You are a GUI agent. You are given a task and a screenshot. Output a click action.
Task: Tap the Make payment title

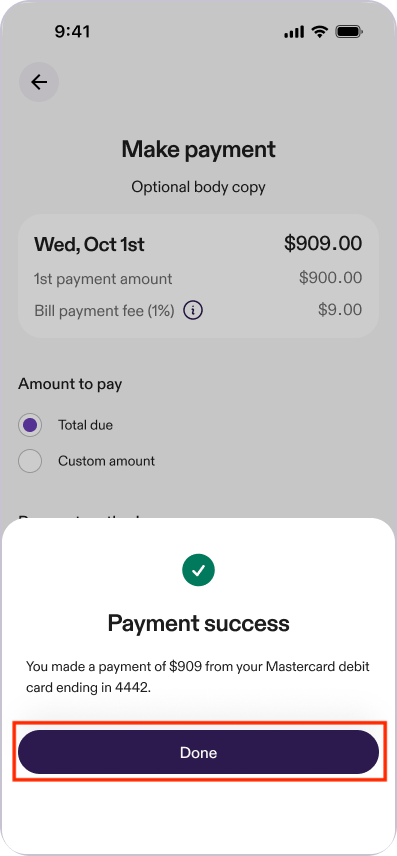[x=198, y=149]
